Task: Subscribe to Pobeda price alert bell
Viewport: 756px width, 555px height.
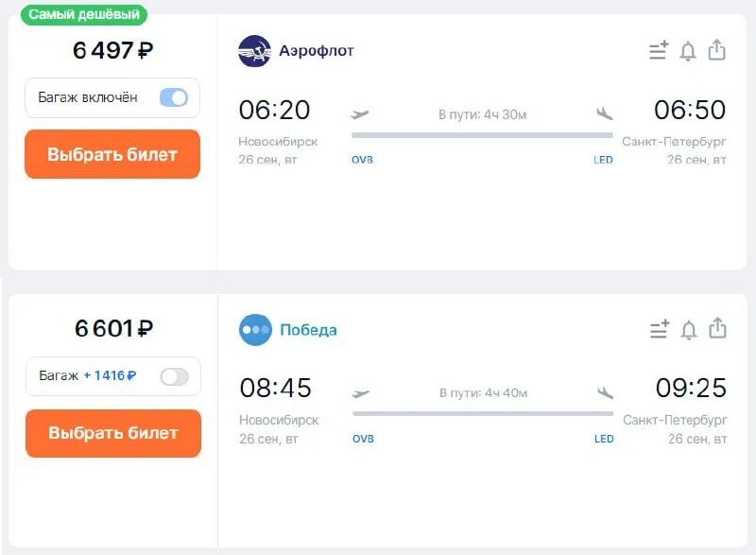Action: point(689,330)
